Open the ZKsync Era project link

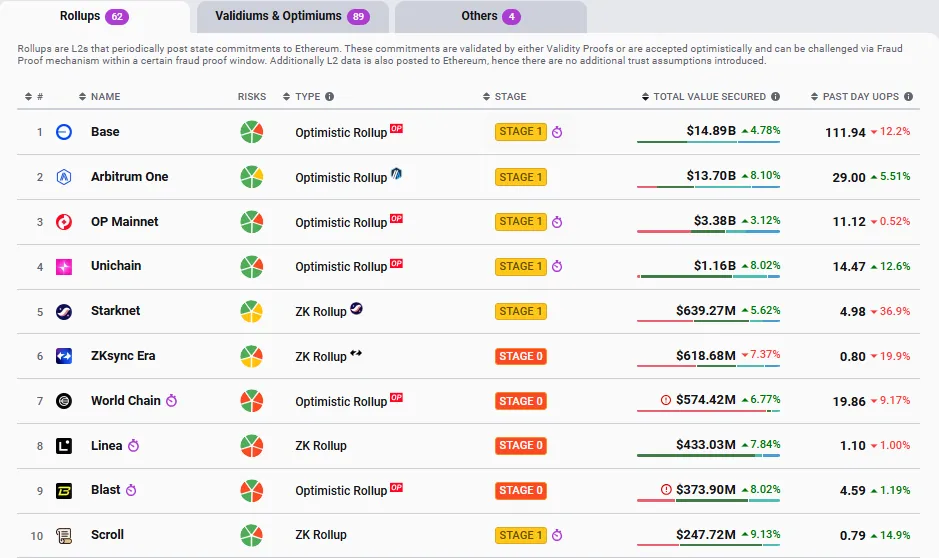123,356
